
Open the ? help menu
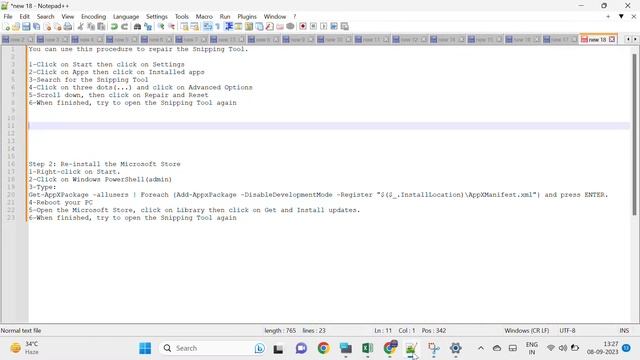click(294, 16)
